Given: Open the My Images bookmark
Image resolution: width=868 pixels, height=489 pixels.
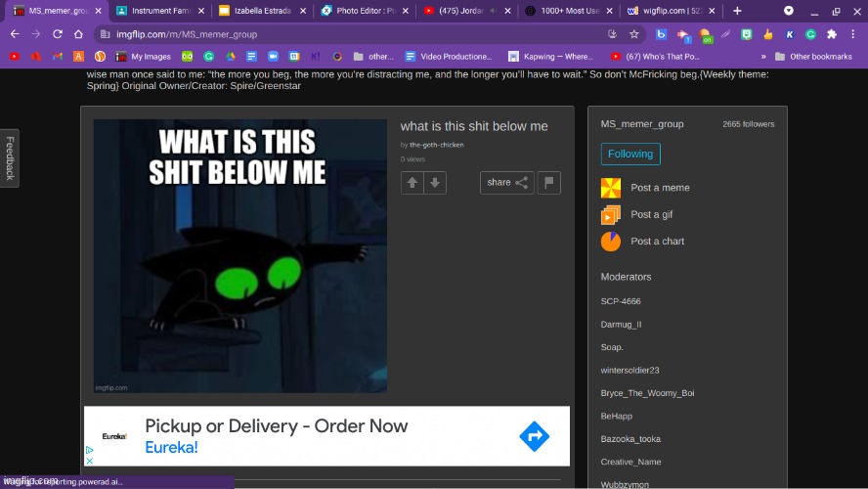Looking at the screenshot, I should [144, 57].
